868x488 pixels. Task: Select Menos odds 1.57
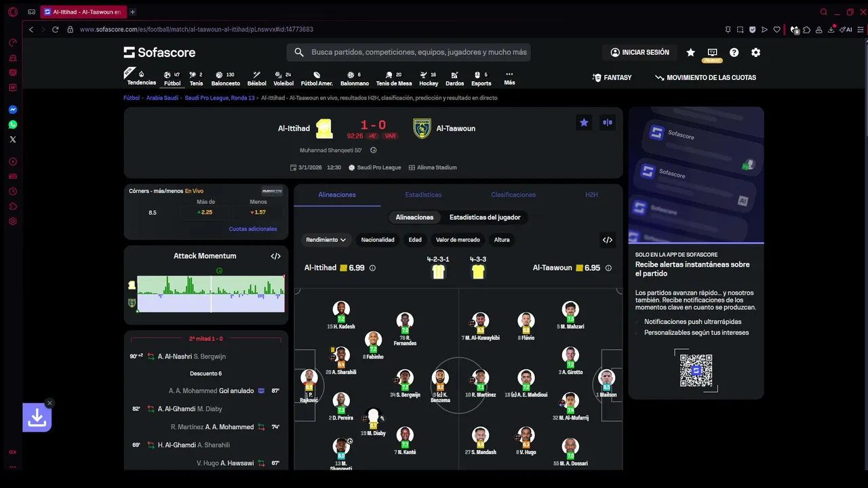point(258,212)
